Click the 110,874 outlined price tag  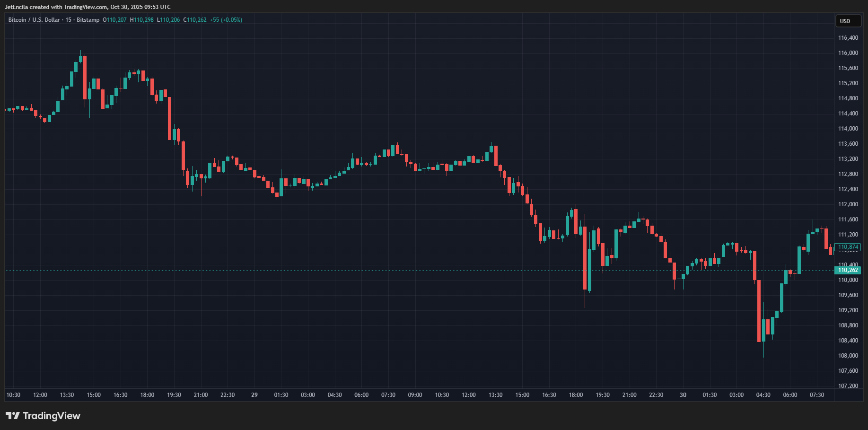pos(848,247)
